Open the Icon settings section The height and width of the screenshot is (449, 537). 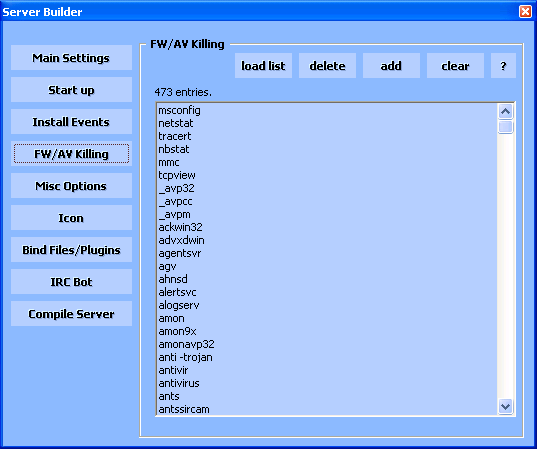71,218
